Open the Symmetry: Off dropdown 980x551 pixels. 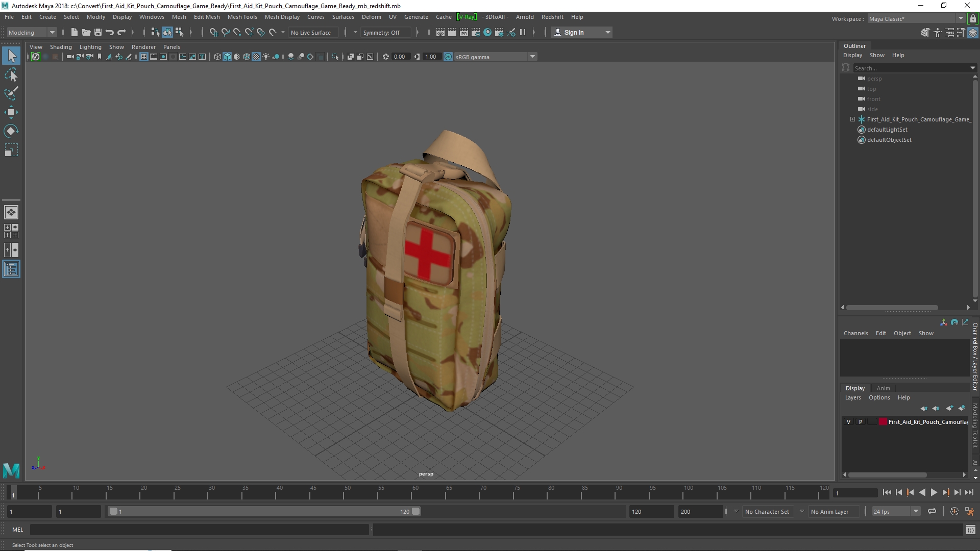click(387, 32)
